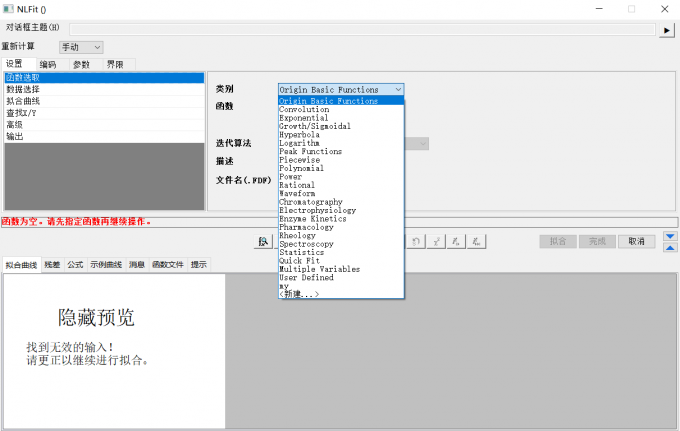
Task: Select 数据选择 in settings list
Action: tap(104, 89)
